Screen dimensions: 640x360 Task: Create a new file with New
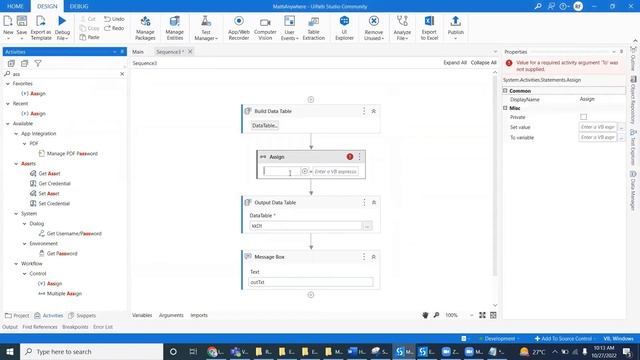tap(8, 27)
